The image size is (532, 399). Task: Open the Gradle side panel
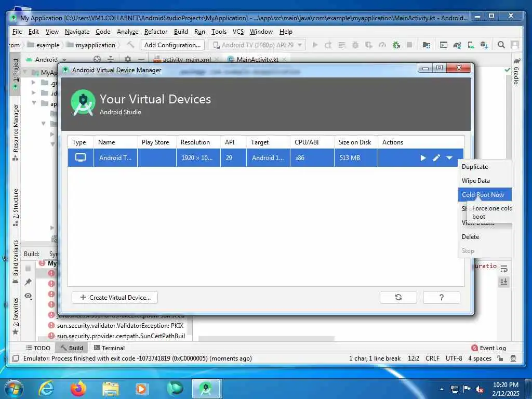click(516, 71)
